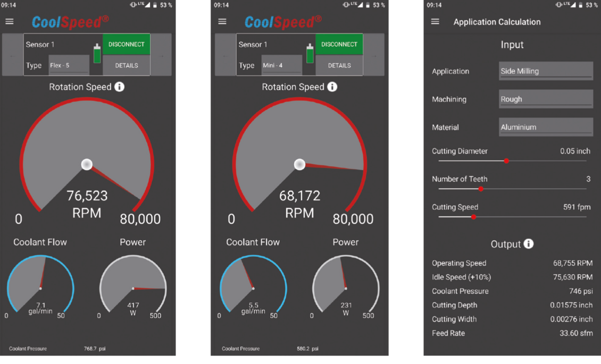Click the Number of Teeth slider handle
The width and height of the screenshot is (601, 364).
coord(481,189)
